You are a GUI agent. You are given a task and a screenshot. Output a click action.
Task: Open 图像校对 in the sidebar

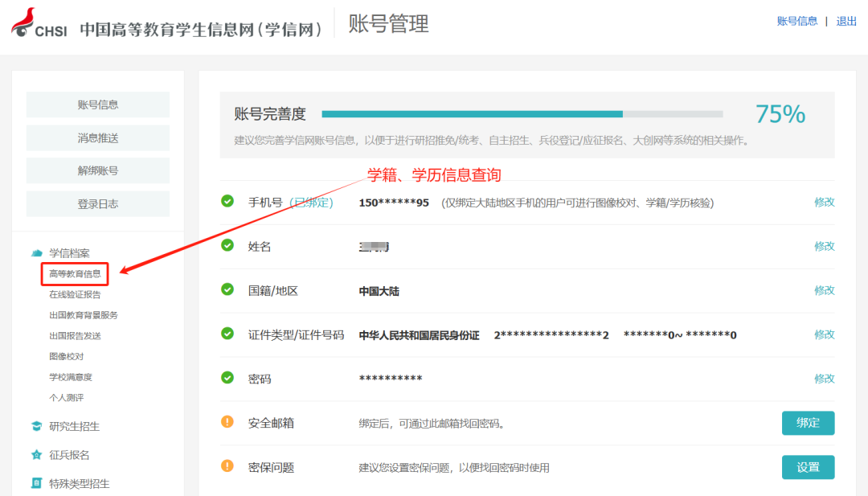[67, 356]
